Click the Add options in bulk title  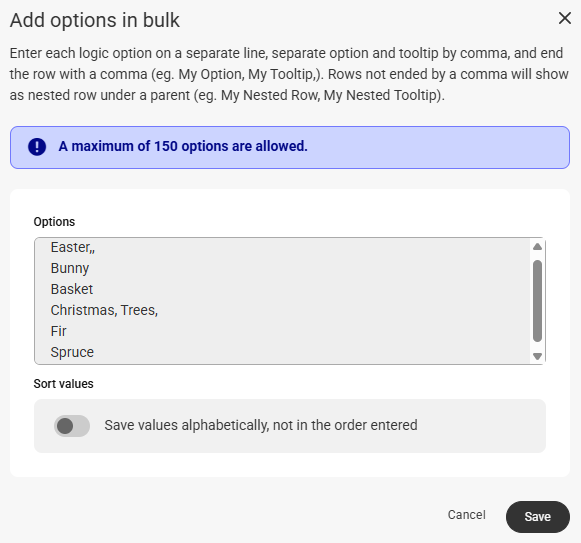(95, 20)
